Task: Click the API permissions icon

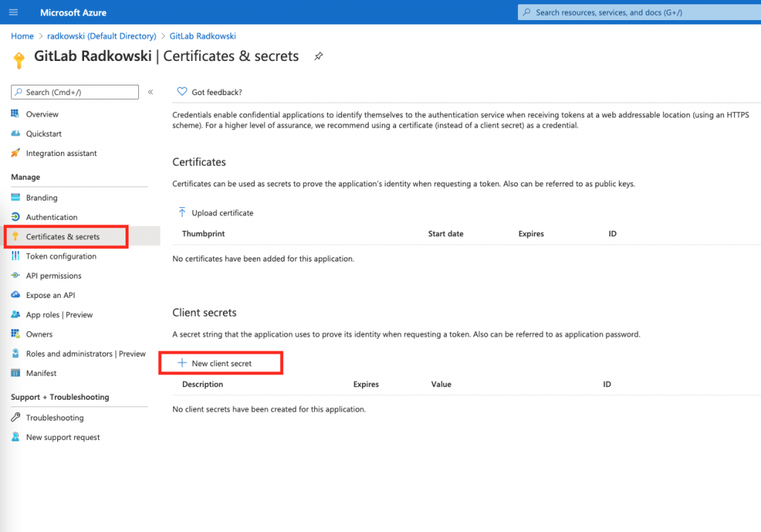Action: 16,275
